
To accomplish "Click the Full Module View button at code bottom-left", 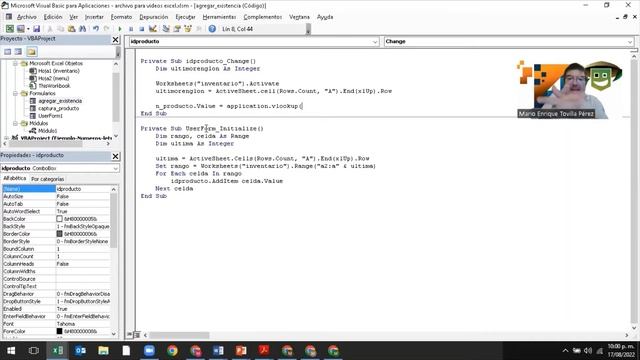I will tap(137, 335).
